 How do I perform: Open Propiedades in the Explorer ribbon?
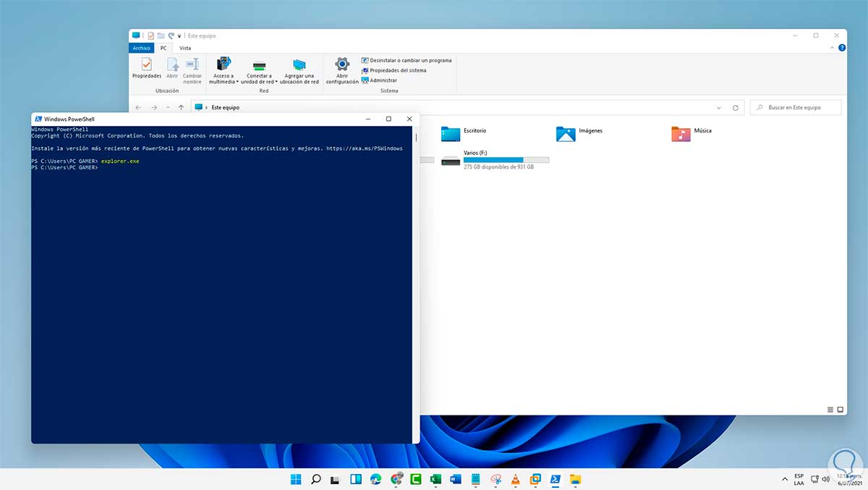(x=147, y=69)
